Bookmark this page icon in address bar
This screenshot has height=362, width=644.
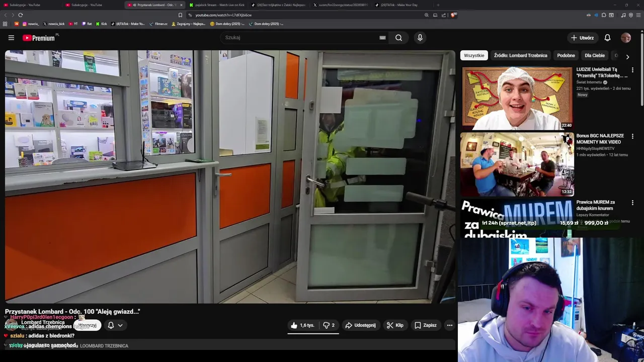point(180,15)
